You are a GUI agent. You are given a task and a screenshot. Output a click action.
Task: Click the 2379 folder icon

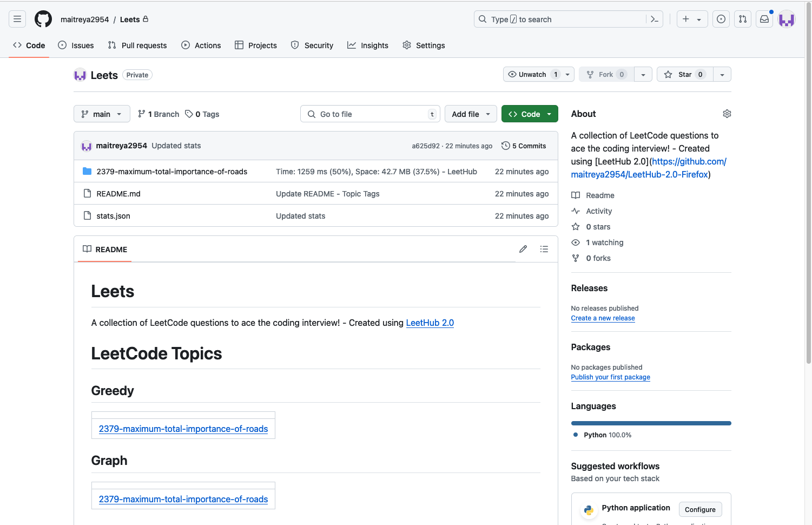point(87,171)
